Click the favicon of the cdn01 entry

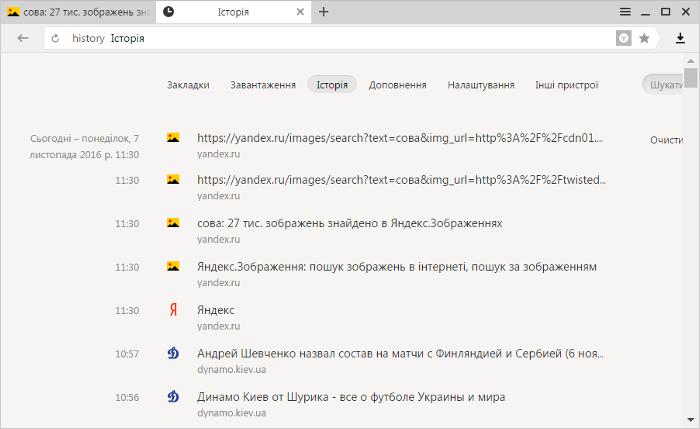coord(173,137)
